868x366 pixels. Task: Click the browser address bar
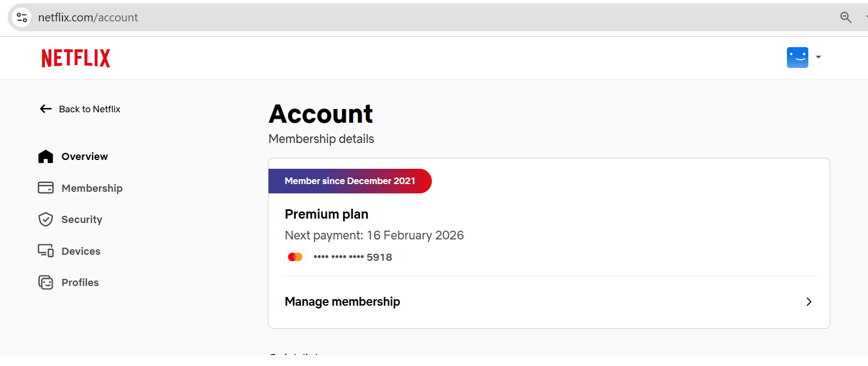point(219,17)
